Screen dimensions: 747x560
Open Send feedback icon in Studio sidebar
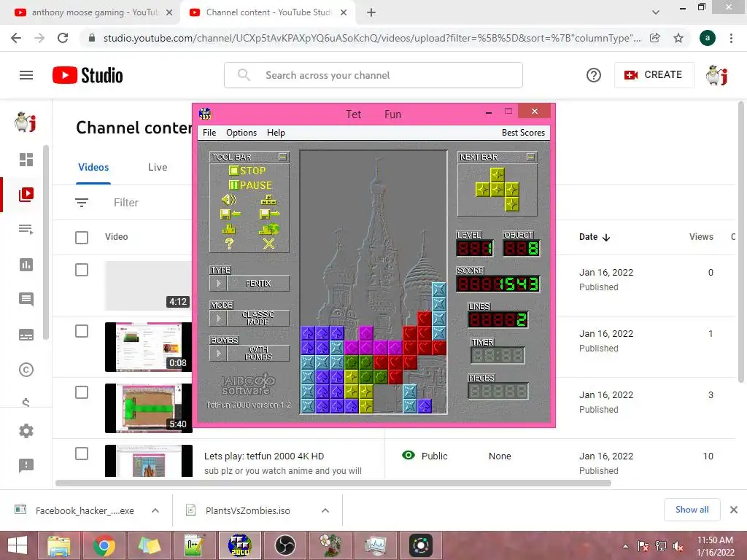26,465
